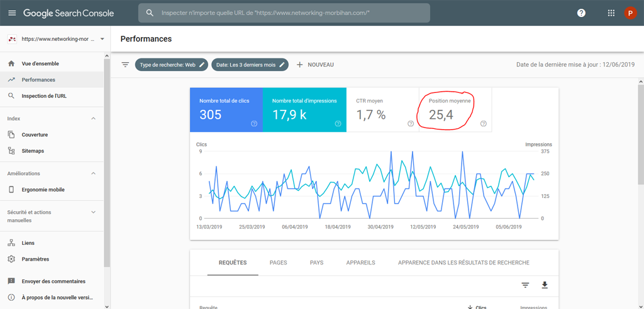The width and height of the screenshot is (644, 309).
Task: Toggle Nombre total d'impressions metric
Action: [x=304, y=109]
